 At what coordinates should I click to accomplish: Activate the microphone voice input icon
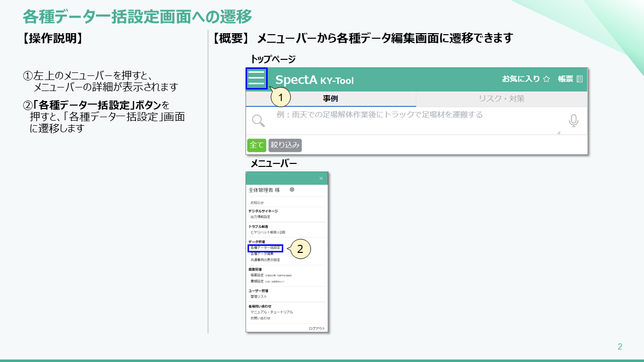(x=573, y=121)
